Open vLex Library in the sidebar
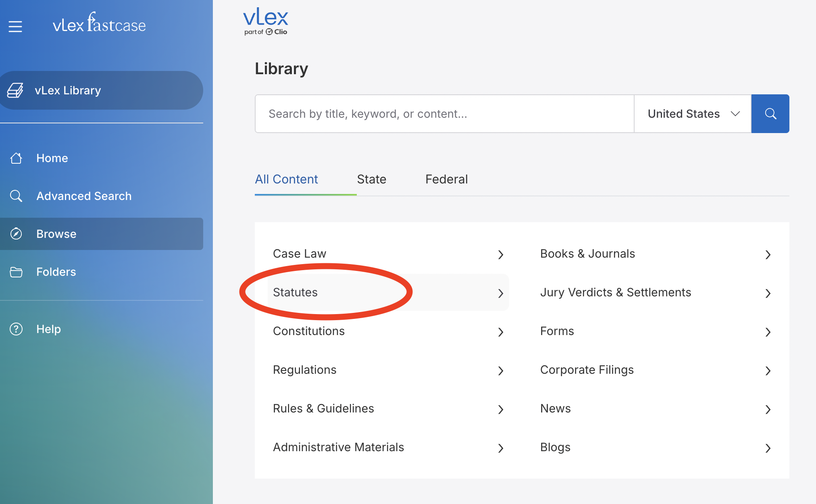816x504 pixels. pos(101,90)
